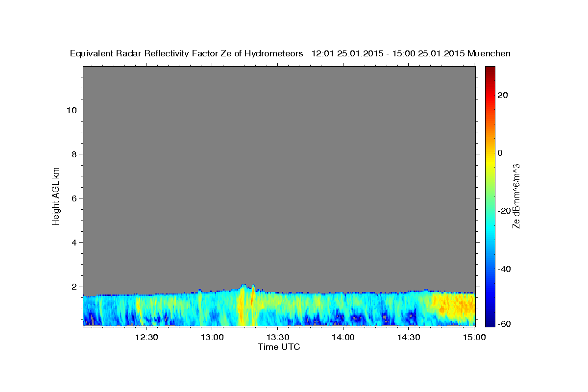Click the colorbar value 20
The height and width of the screenshot is (392, 588).
pyautogui.click(x=502, y=95)
